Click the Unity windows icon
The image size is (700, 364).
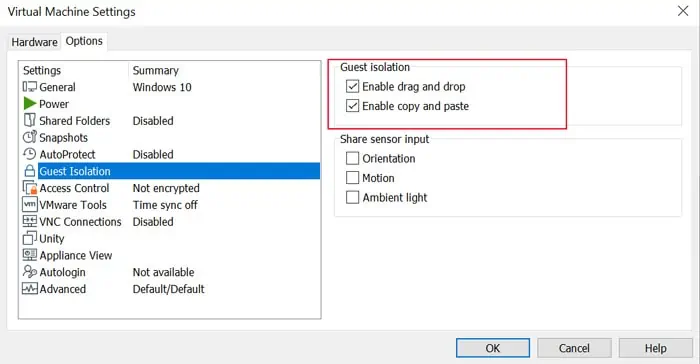[x=29, y=238]
